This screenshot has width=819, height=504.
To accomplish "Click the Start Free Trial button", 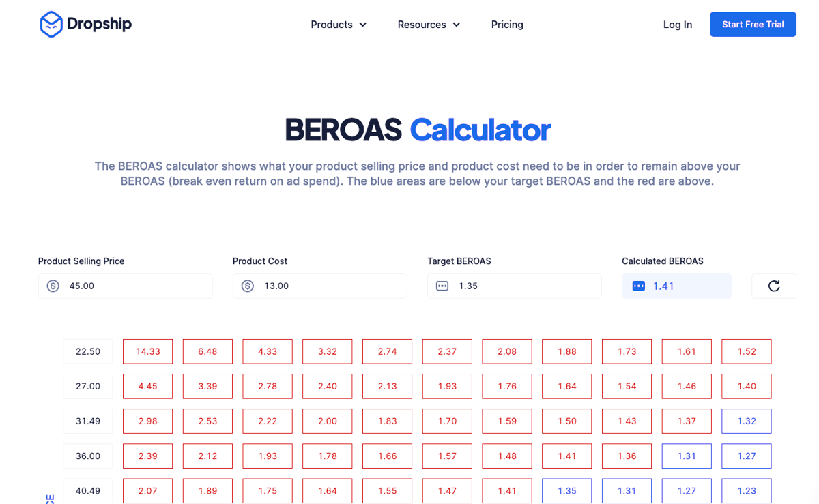I will (x=753, y=24).
